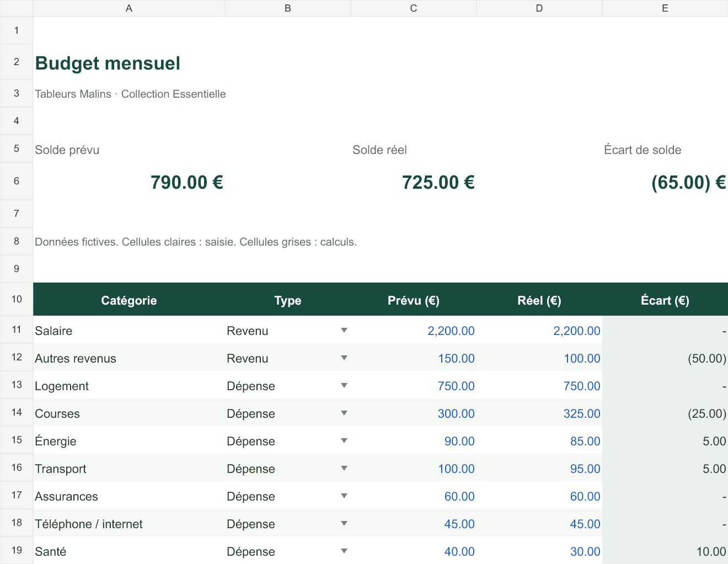The image size is (728, 564).
Task: Select column B header
Action: point(288,8)
